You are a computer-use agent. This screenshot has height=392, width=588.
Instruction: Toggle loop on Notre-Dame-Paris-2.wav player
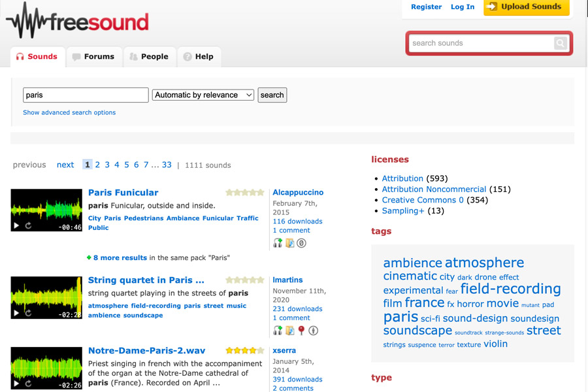[28, 384]
